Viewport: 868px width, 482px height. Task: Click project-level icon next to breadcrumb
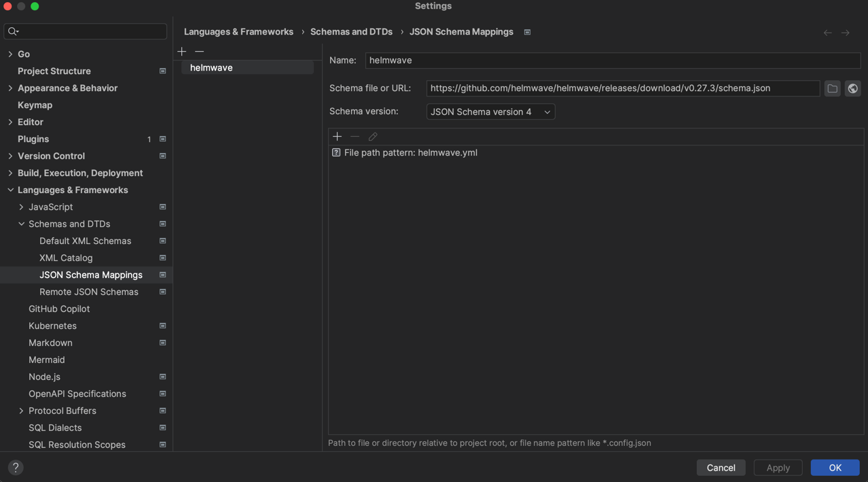point(527,32)
